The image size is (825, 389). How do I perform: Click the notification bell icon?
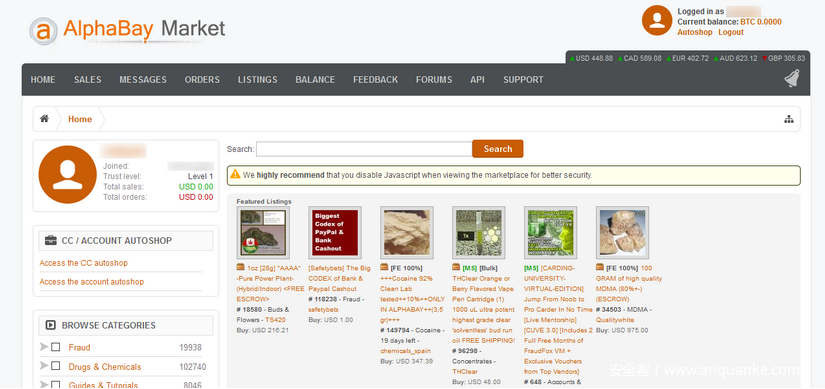point(791,78)
